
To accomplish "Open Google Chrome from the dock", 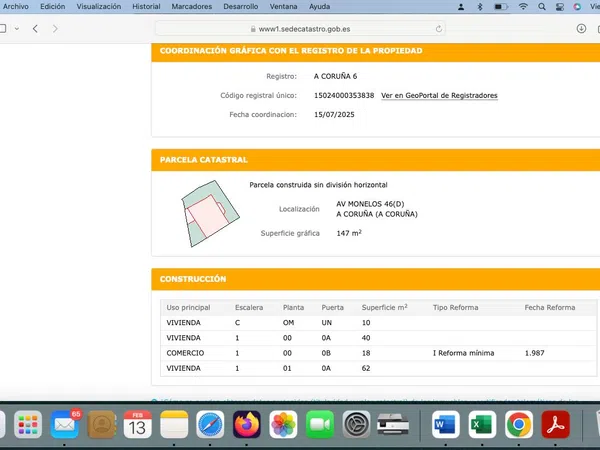I will (518, 425).
